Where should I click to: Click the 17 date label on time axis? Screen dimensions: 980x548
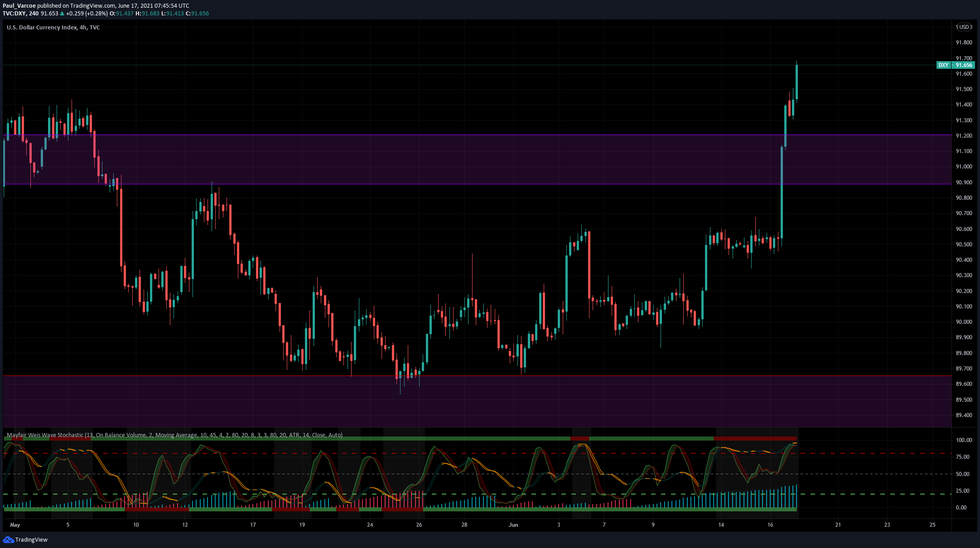[253, 525]
